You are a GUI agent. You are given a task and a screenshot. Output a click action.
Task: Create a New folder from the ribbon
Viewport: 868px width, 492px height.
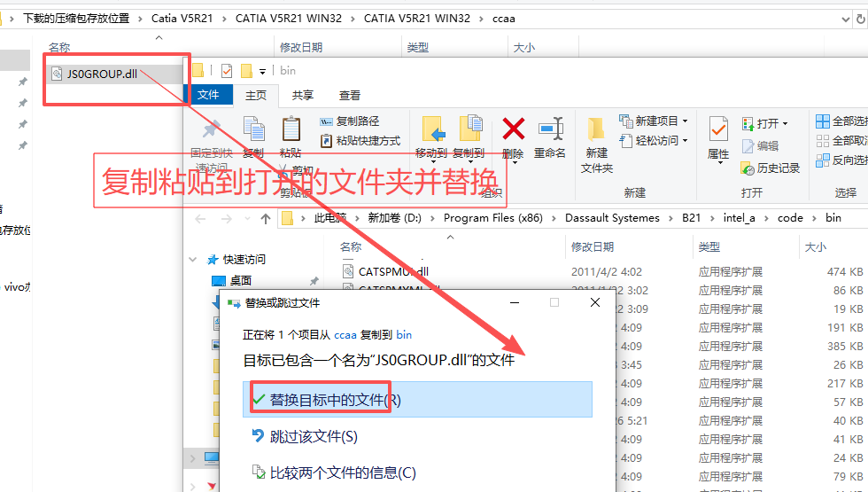coord(597,144)
